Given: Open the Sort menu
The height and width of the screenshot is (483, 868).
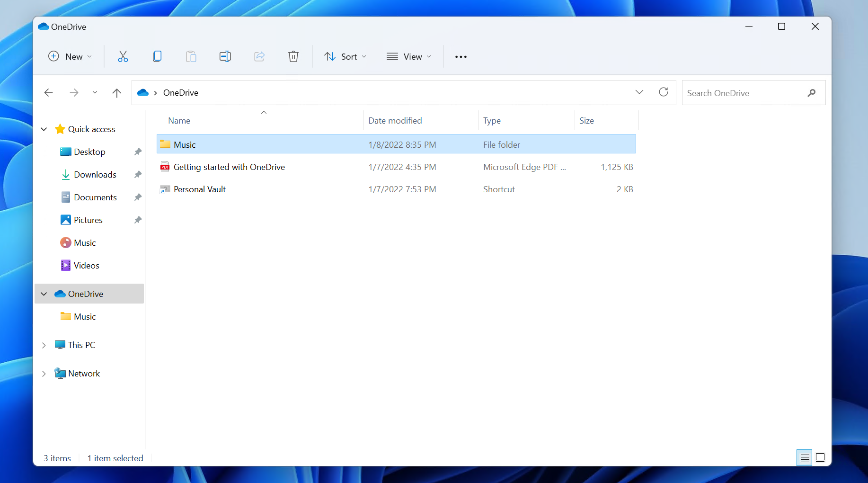Looking at the screenshot, I should 345,57.
